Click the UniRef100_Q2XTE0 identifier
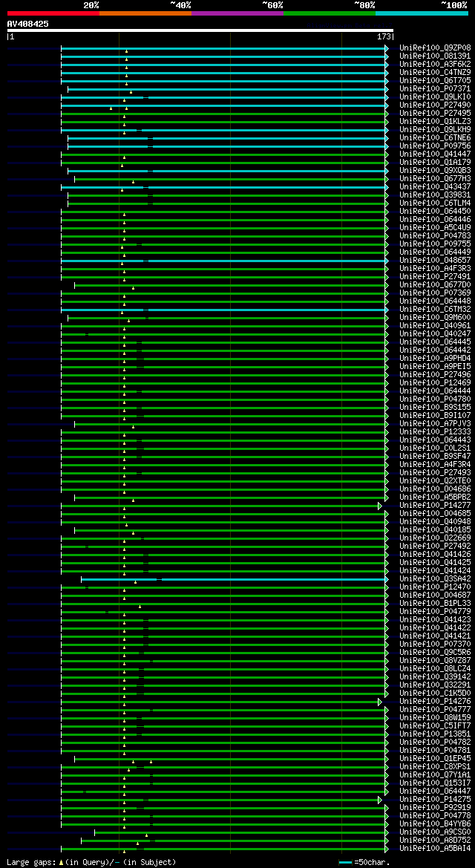Screen dimensions: 475x868 (435, 481)
